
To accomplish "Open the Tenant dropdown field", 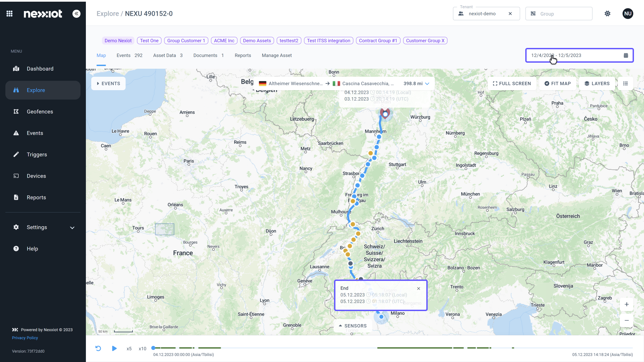I will pyautogui.click(x=486, y=14).
